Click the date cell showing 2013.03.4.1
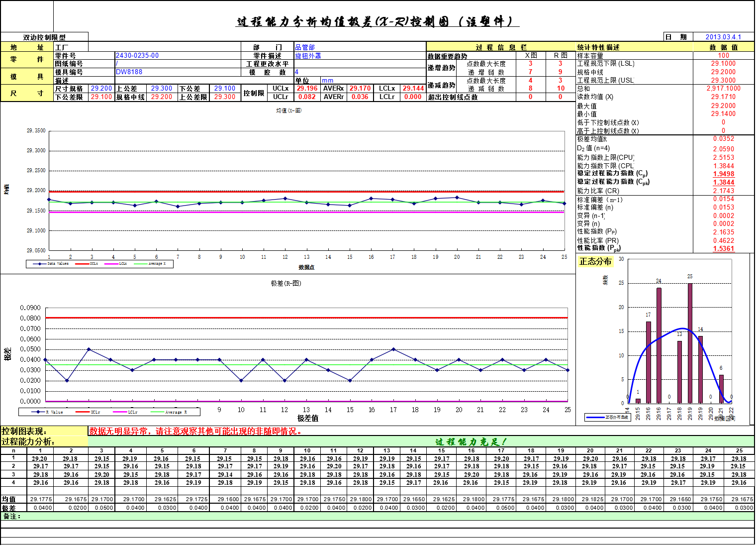This screenshot has width=756, height=546. click(723, 37)
